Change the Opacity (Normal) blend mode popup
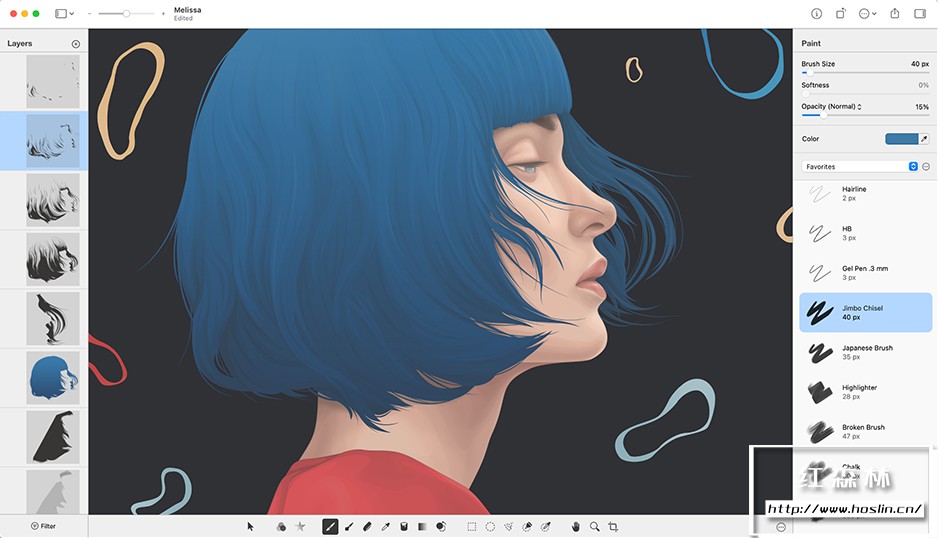 point(832,107)
